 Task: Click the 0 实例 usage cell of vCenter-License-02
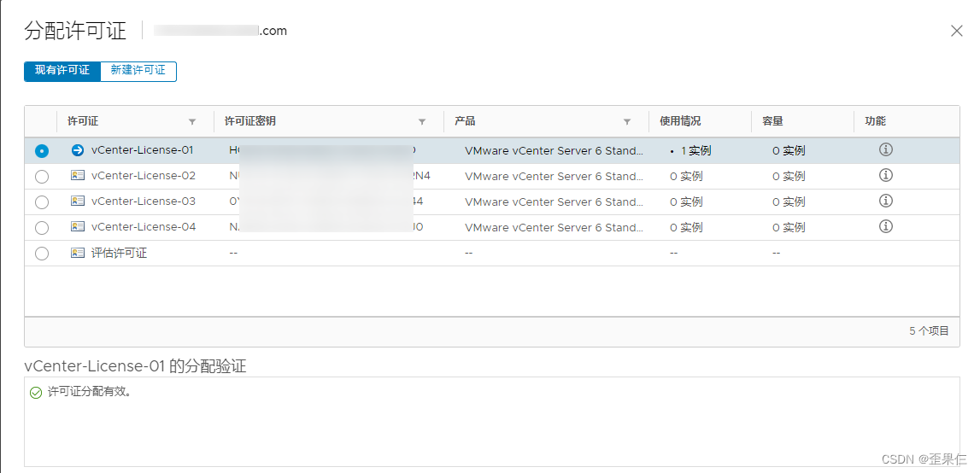(686, 176)
